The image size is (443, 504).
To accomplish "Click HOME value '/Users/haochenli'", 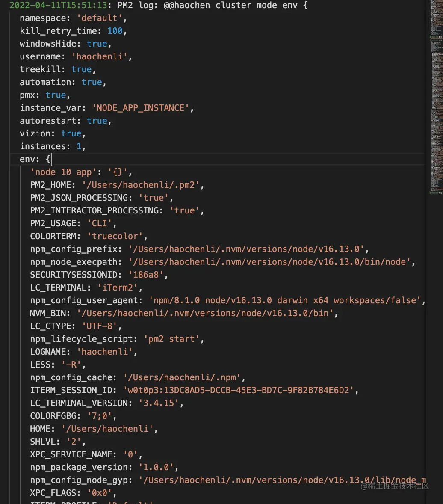I will (x=107, y=429).
